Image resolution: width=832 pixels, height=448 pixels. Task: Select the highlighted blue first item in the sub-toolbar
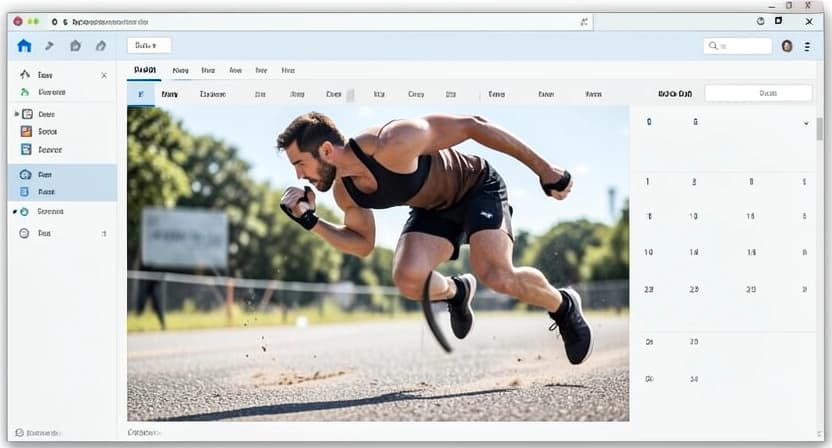pyautogui.click(x=141, y=94)
